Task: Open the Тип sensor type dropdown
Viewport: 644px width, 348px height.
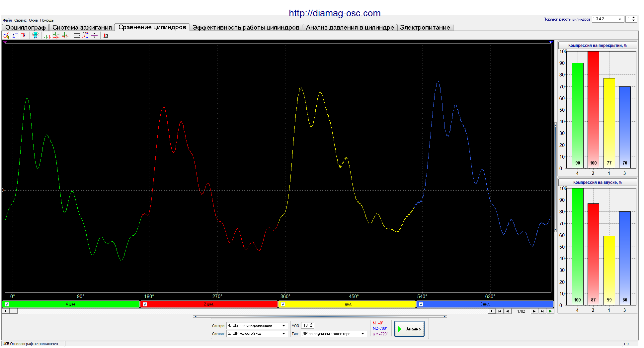Action: click(363, 334)
